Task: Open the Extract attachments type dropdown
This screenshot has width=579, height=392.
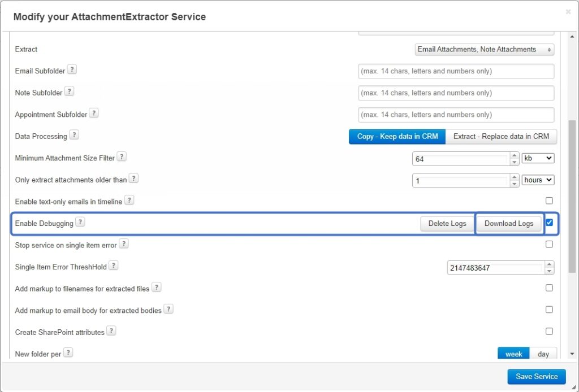Action: point(485,49)
